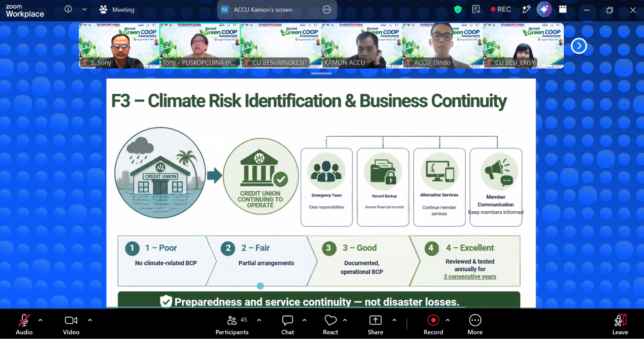Turn on camera with Video button
The height and width of the screenshot is (339, 644).
[x=71, y=324]
